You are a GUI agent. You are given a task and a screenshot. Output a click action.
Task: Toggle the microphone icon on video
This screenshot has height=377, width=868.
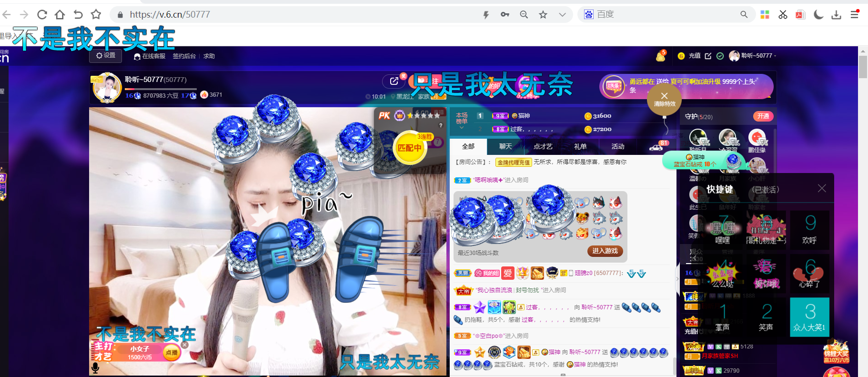pos(95,367)
